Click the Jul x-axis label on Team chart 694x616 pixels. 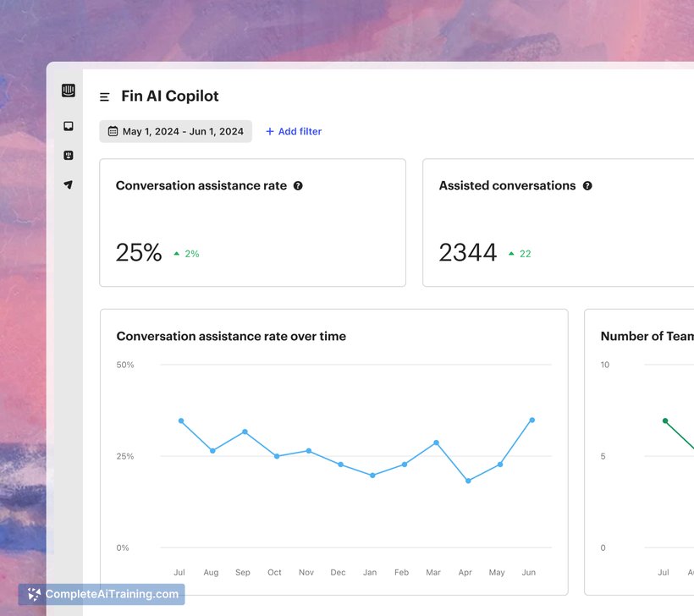[664, 572]
